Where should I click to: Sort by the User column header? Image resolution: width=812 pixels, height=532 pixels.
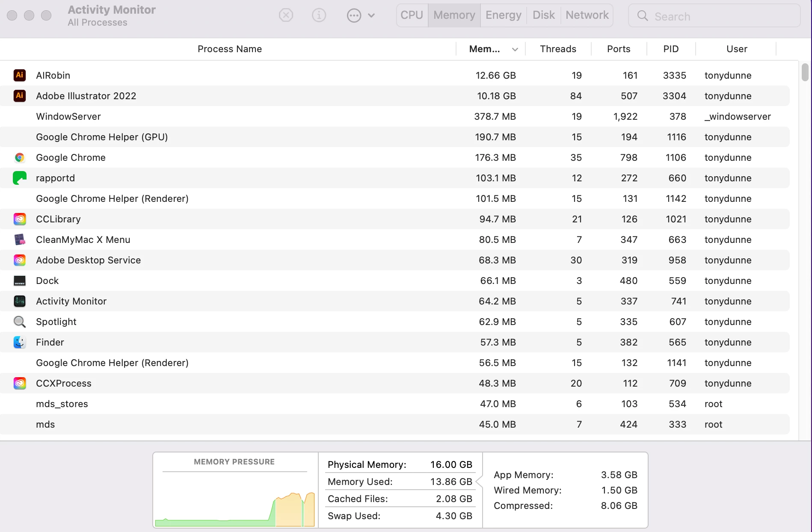(737, 49)
